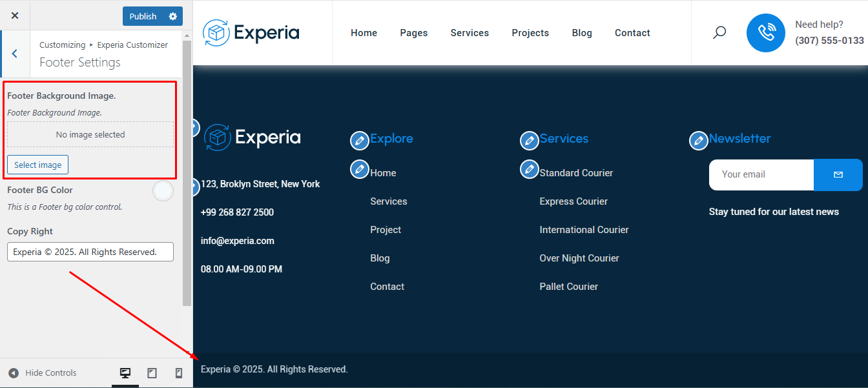Viewport: 868px width, 388px height.
Task: Click the Hide Controls label
Action: (51, 373)
